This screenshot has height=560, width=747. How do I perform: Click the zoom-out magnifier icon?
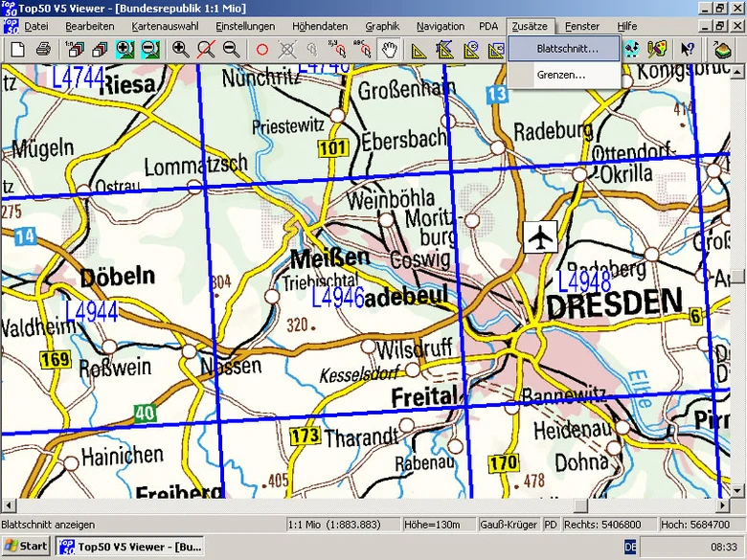click(x=232, y=49)
